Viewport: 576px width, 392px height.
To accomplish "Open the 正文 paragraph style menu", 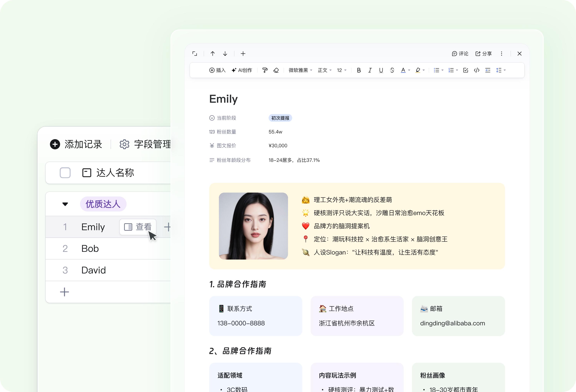I will [x=324, y=70].
